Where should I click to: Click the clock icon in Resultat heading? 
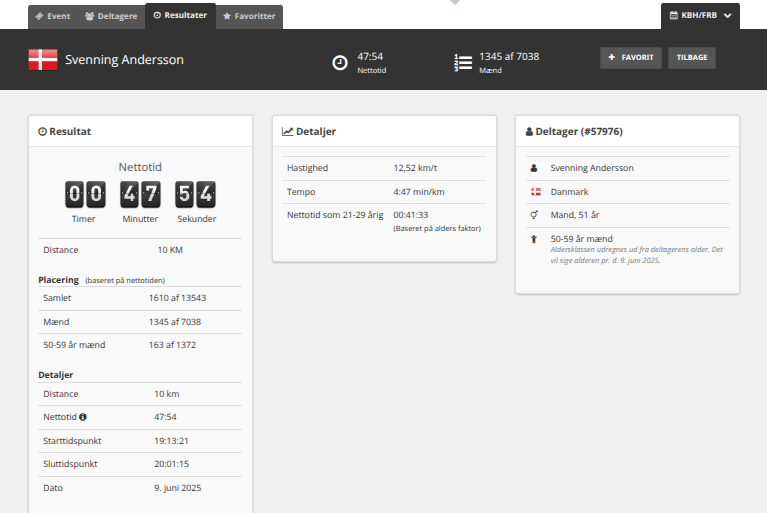click(43, 132)
